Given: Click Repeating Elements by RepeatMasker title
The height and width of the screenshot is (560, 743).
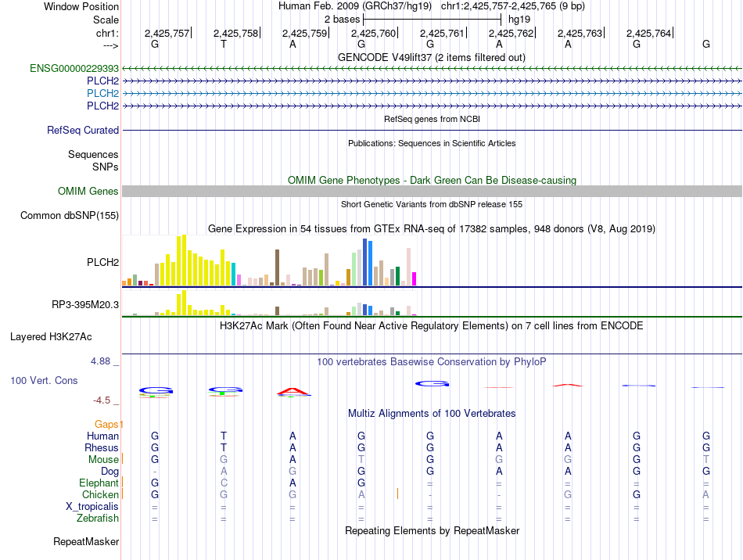Looking at the screenshot, I should 432,530.
